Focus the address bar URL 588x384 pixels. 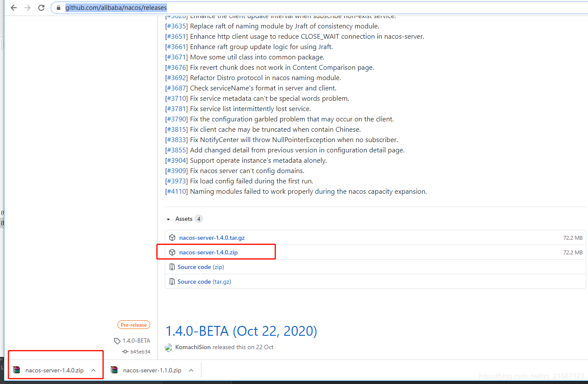tap(116, 8)
